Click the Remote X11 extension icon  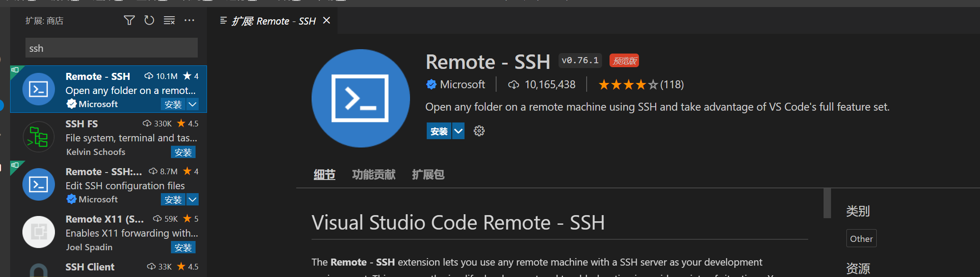point(39,232)
